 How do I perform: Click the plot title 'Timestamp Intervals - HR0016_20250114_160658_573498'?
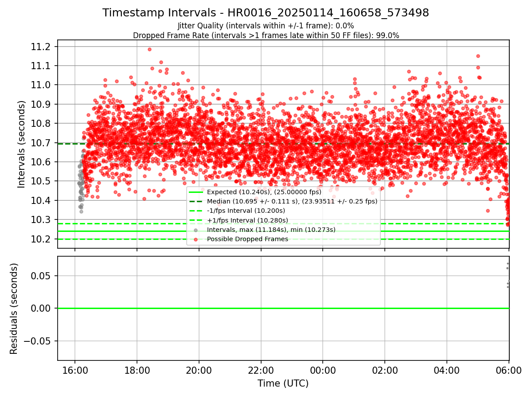(x=266, y=13)
